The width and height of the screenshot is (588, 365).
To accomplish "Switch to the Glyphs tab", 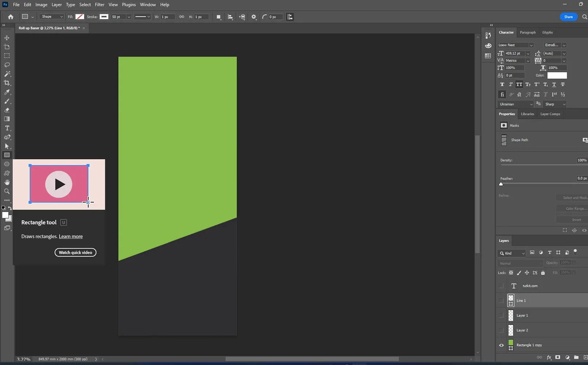I will coord(547,32).
